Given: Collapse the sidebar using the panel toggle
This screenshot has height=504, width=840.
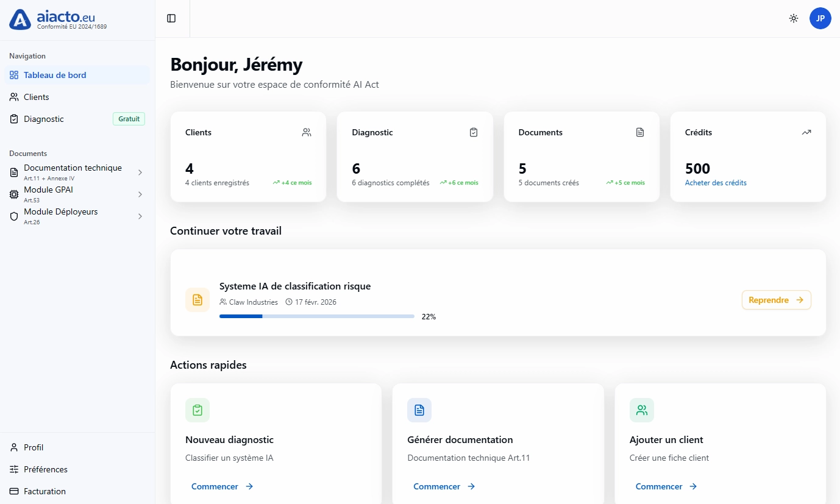Looking at the screenshot, I should click(x=171, y=18).
